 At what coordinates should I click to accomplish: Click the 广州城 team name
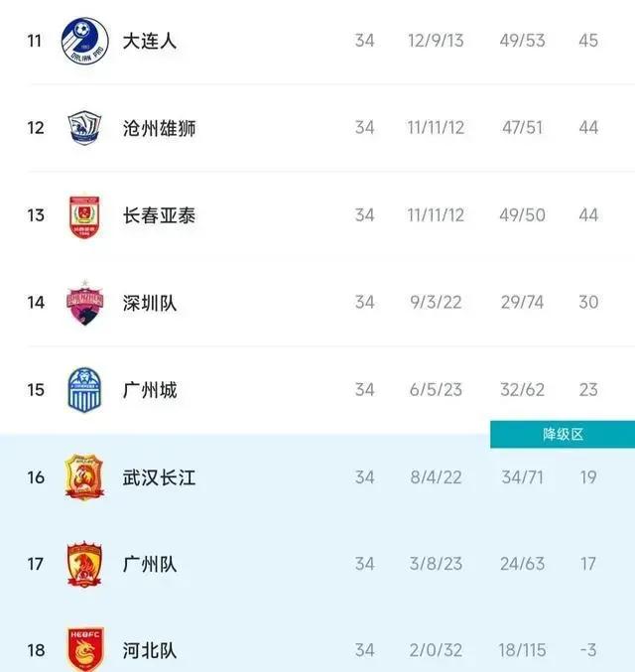[x=150, y=390]
